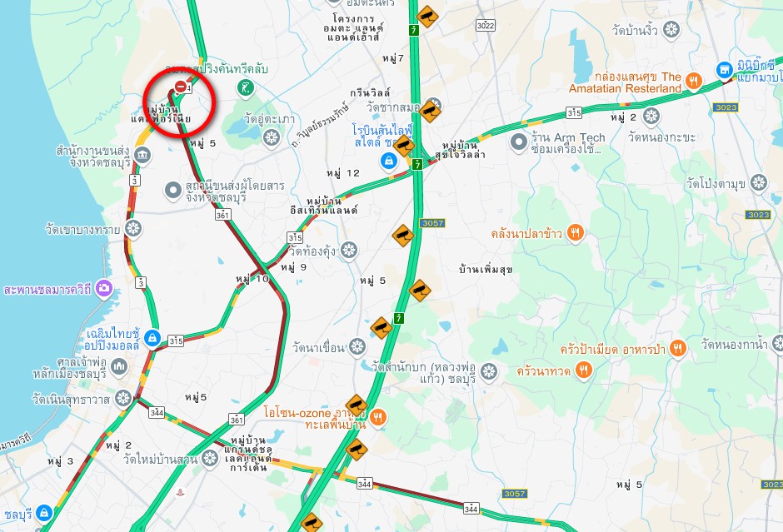The image size is (783, 532).
Task: Select the วัดเขาบางทราย temple marker
Action: point(133,229)
